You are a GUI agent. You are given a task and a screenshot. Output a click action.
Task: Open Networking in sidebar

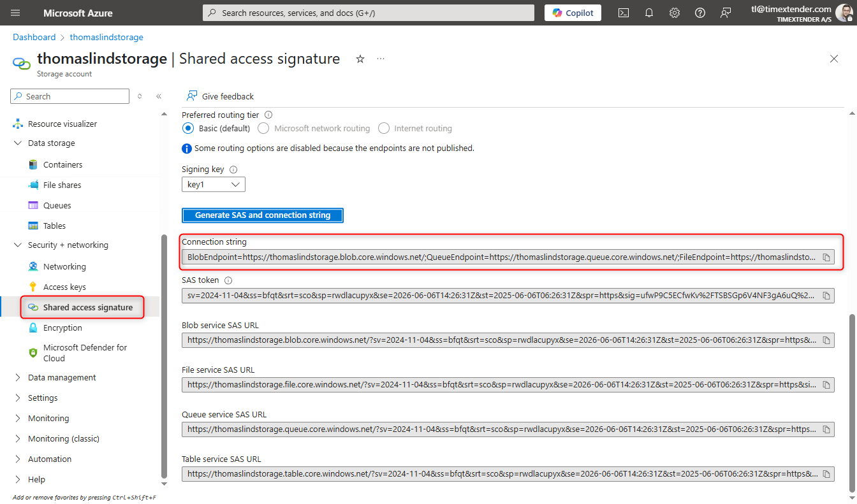(x=64, y=266)
